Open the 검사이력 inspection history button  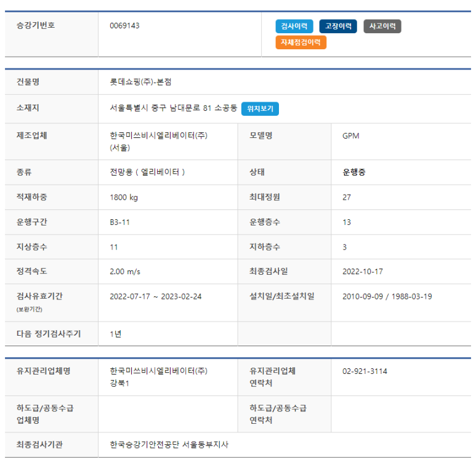point(294,26)
